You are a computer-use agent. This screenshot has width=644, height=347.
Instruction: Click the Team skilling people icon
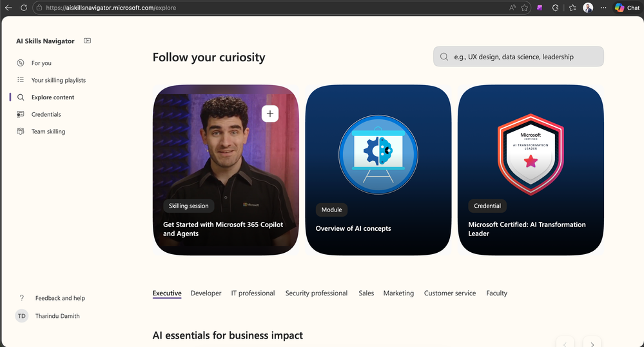[x=21, y=132]
